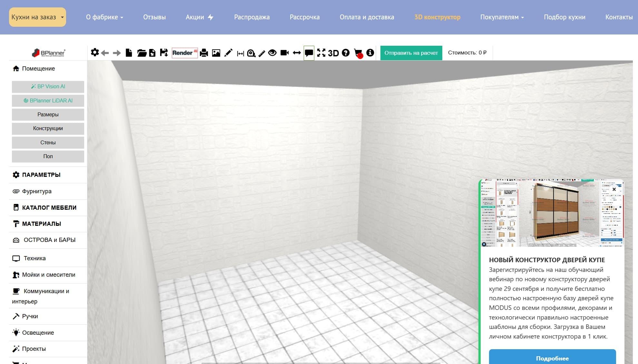The height and width of the screenshot is (364, 638).
Task: Open the shopping cart icon
Action: point(358,53)
